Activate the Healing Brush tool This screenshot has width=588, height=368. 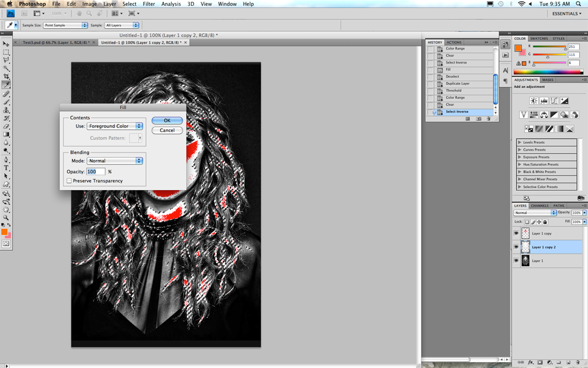point(6,94)
